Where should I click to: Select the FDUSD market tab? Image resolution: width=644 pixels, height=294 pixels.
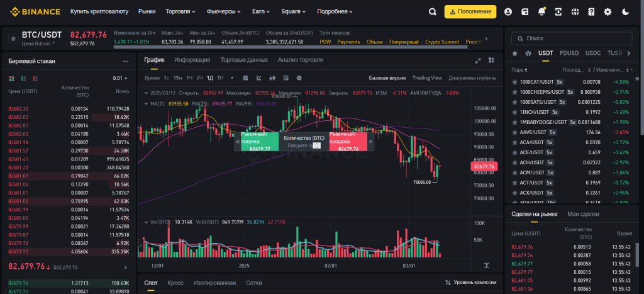click(x=569, y=53)
